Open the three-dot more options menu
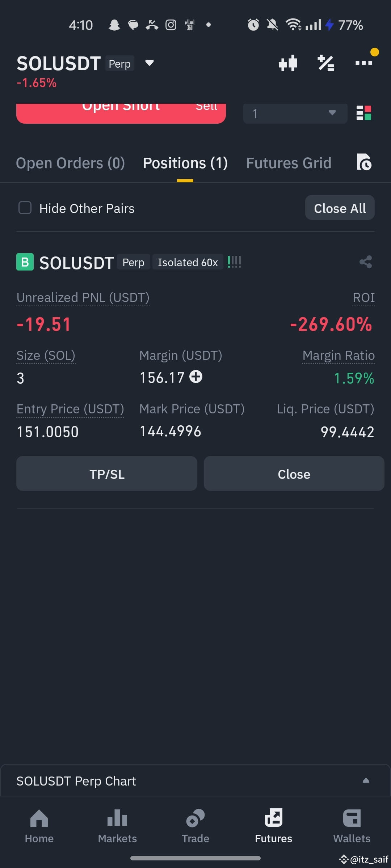The width and height of the screenshot is (391, 868). coord(363,63)
